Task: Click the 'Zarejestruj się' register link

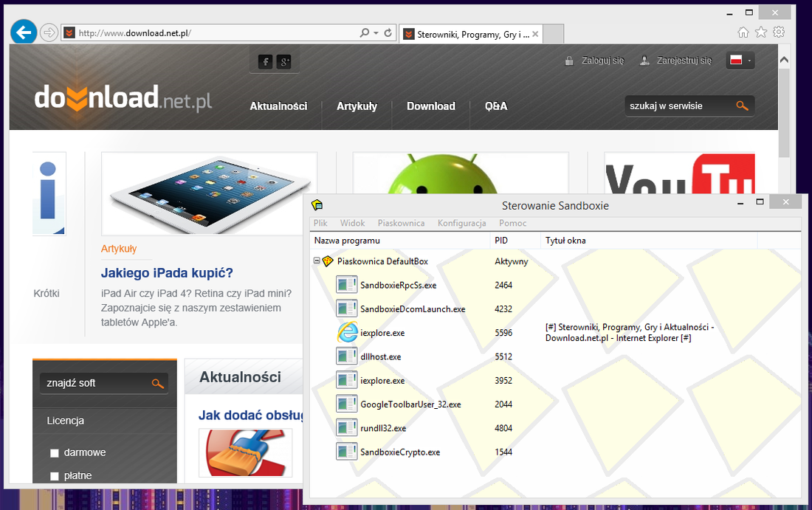Action: (684, 61)
